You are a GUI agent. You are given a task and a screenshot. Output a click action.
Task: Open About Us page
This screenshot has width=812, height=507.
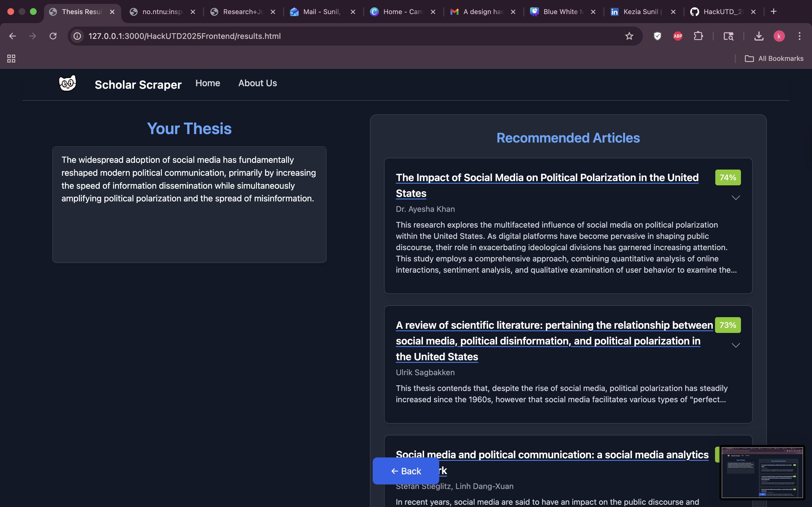[x=257, y=83]
